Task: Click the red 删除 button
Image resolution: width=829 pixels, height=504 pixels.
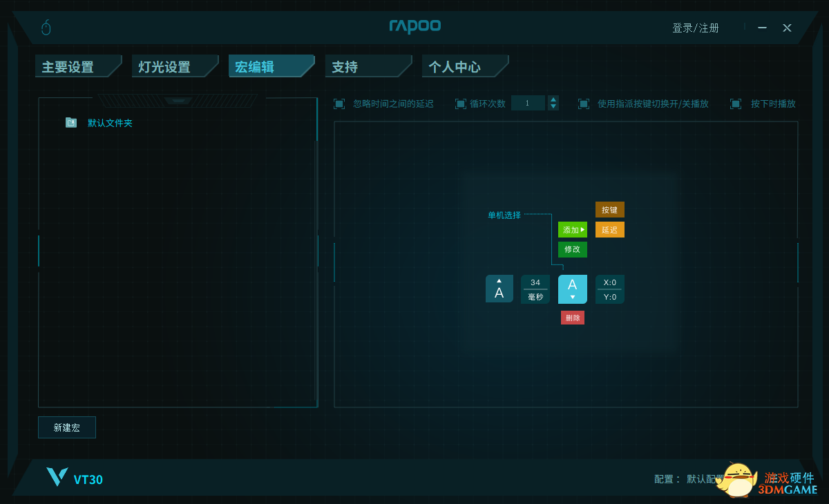Action: point(573,318)
